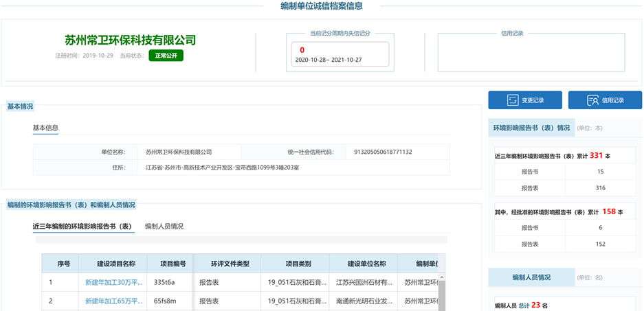The height and width of the screenshot is (311, 644).
Task: Click the change-record icon in 变更记录 button
Action: pos(513,100)
